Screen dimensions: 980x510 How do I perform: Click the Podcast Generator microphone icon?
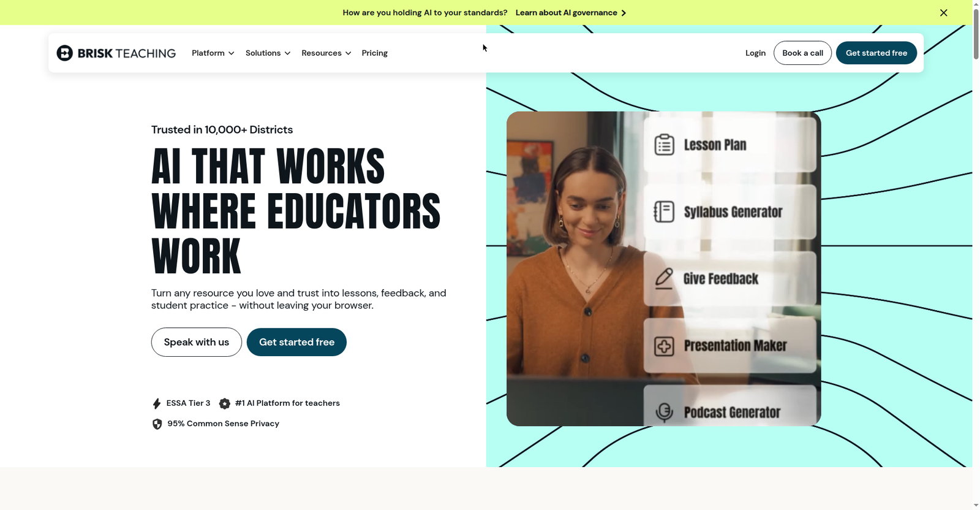point(664,412)
